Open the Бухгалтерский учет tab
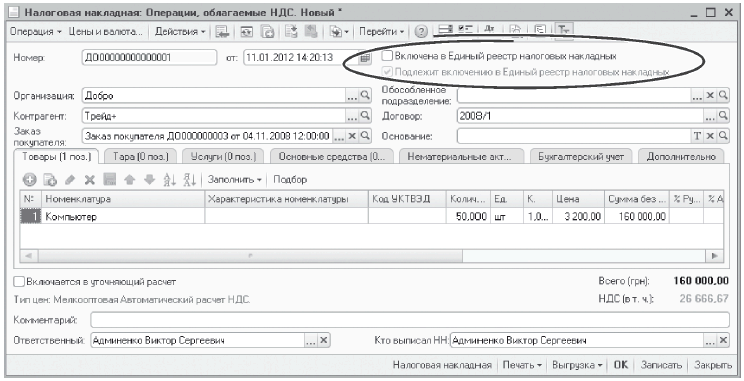 pos(581,157)
